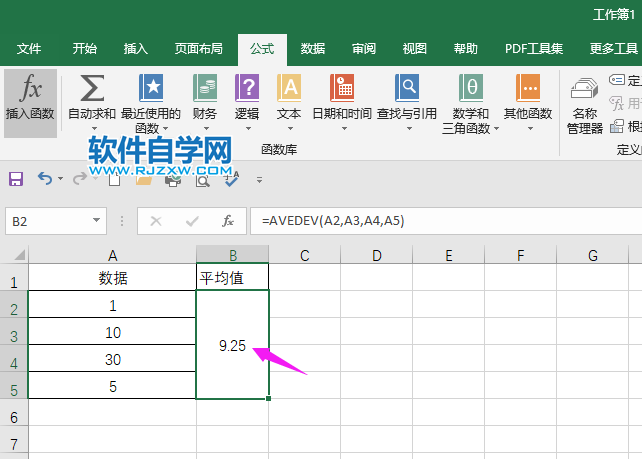The width and height of the screenshot is (642, 459).
Task: Open the Lookup and Reference functions icon
Action: [407, 88]
